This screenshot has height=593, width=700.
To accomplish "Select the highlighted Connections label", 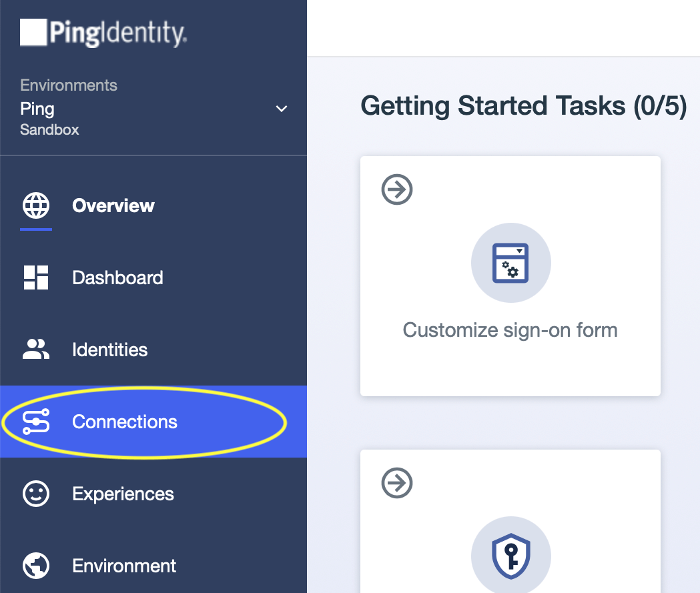I will coord(125,422).
